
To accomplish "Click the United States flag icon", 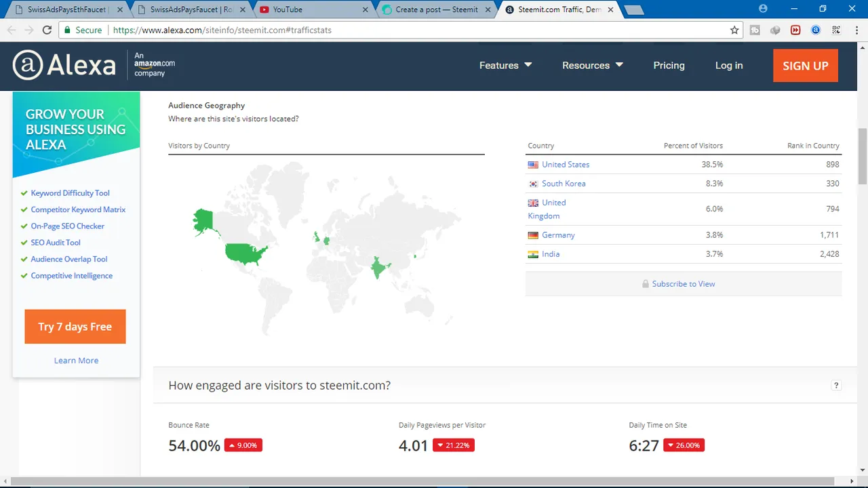I will tap(533, 165).
